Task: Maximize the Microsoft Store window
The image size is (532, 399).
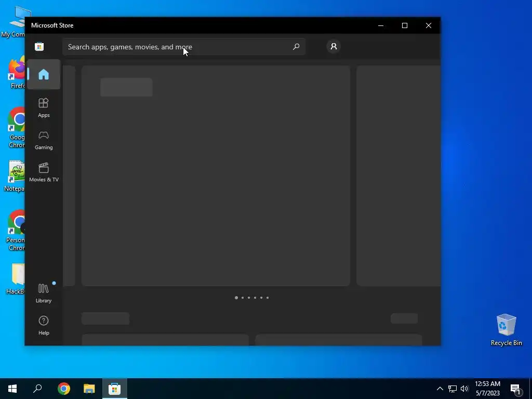Action: point(404,25)
